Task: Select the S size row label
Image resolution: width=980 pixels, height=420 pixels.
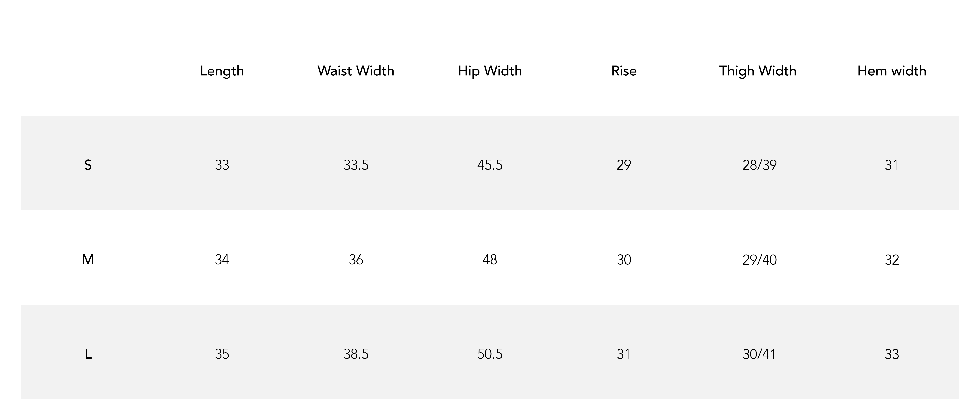Action: point(88,165)
